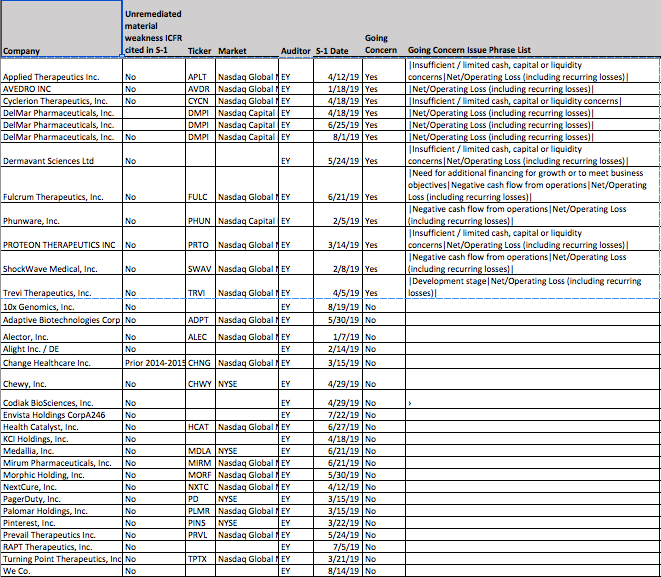Viewport: 661px width, 577px height.
Task: Select the Alight Inc. / DE cell
Action: (x=62, y=349)
